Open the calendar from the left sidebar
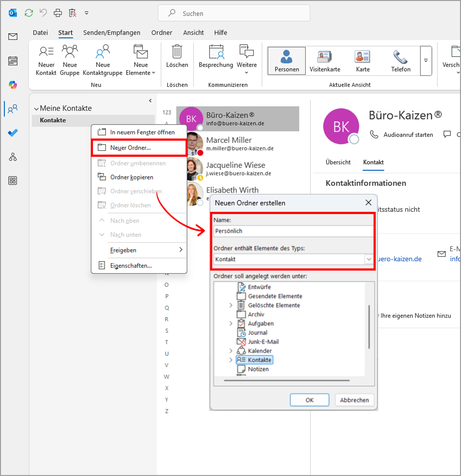461x476 pixels. coord(13,61)
